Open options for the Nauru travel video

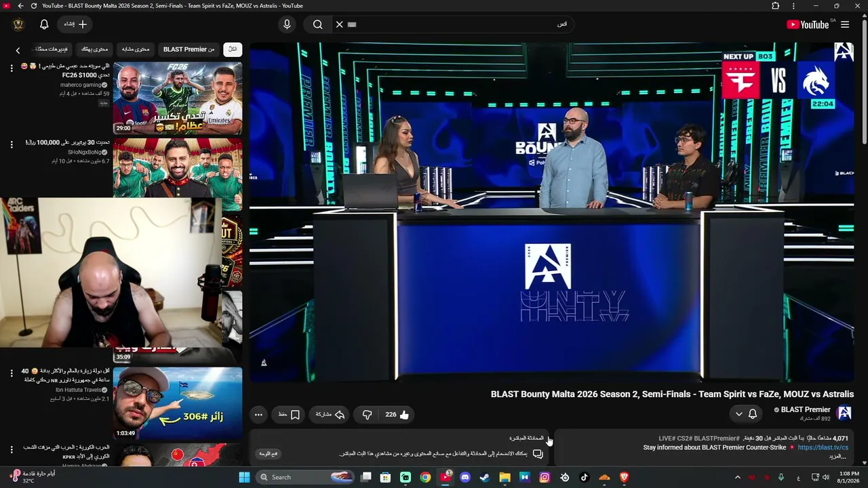[x=12, y=373]
